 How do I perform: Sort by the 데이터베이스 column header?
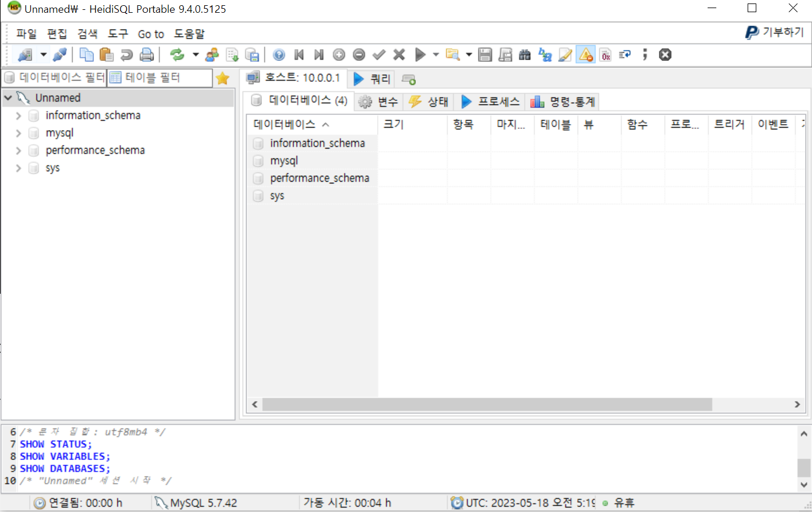[x=313, y=124]
